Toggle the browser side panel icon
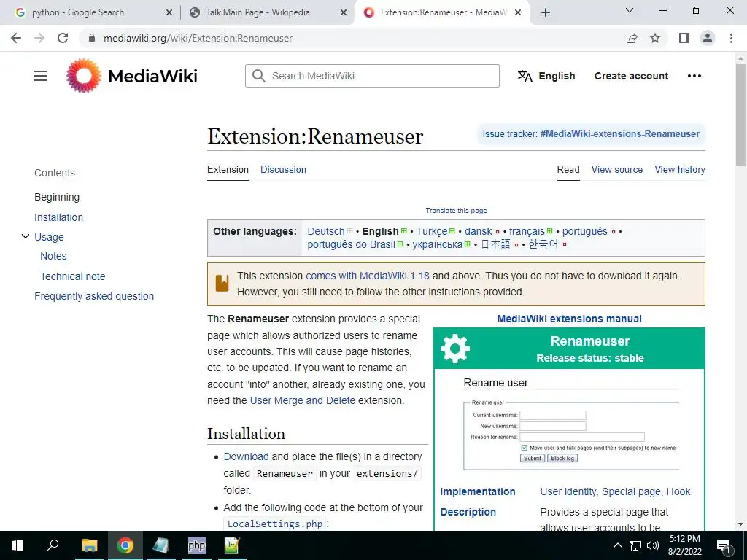The width and height of the screenshot is (747, 560). 684,38
